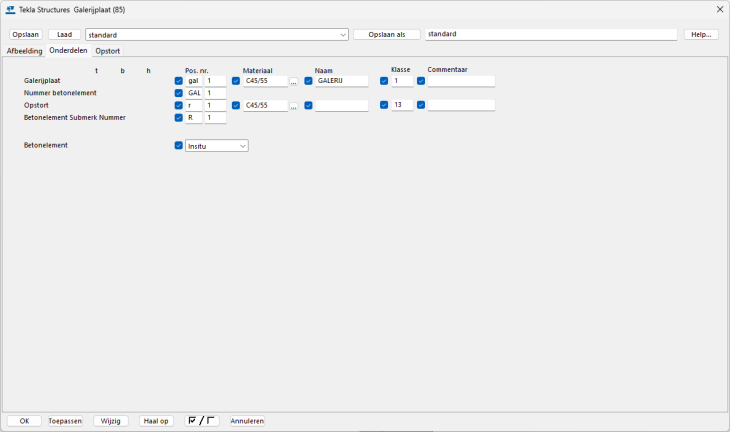Open the Opstort tab

click(x=107, y=50)
